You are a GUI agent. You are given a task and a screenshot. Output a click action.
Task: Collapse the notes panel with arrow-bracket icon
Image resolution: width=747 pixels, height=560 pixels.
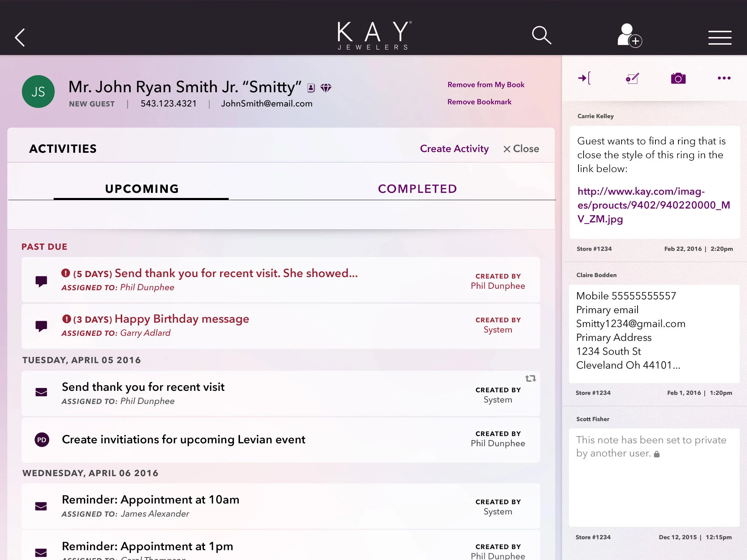click(x=584, y=78)
